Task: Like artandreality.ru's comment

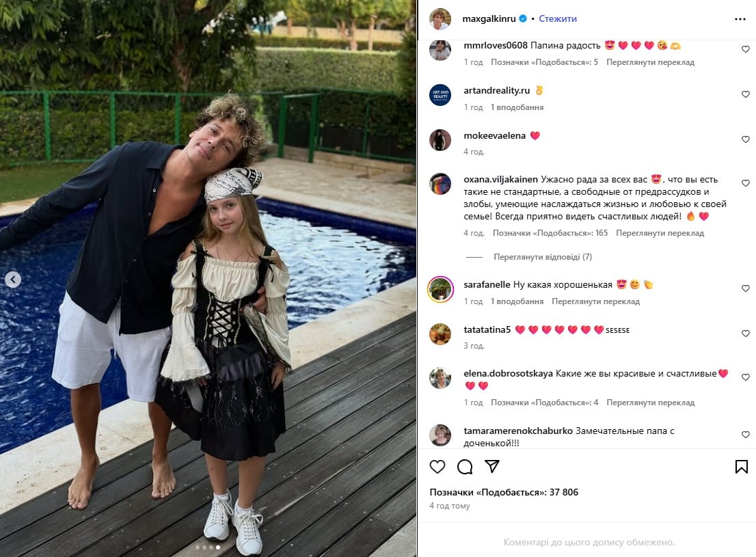Action: coord(745,94)
